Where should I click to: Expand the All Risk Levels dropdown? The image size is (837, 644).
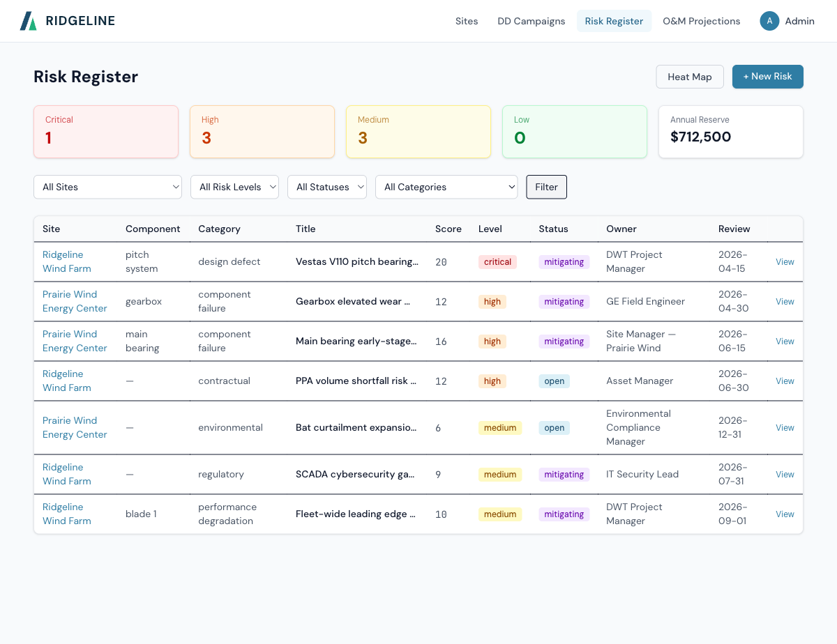234,187
